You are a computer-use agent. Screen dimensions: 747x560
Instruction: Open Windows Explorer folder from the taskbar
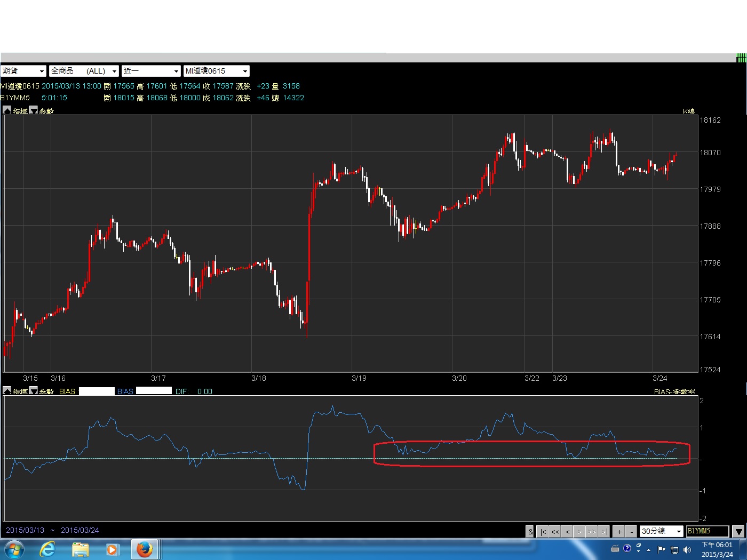(x=80, y=549)
